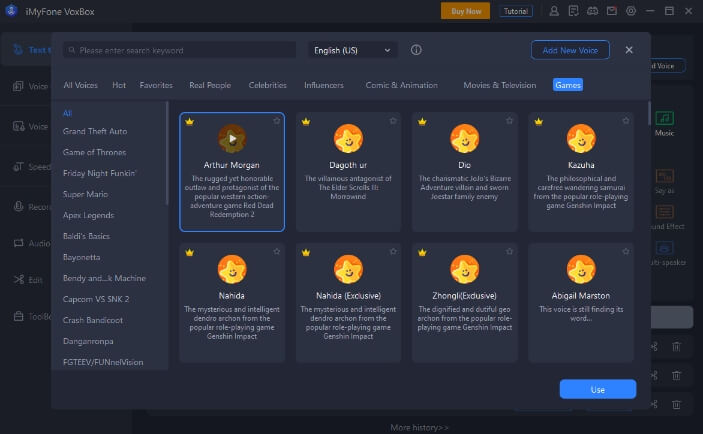Play the Arthur Morgan voice preview
Viewport: 703px width, 434px height.
[x=232, y=139]
